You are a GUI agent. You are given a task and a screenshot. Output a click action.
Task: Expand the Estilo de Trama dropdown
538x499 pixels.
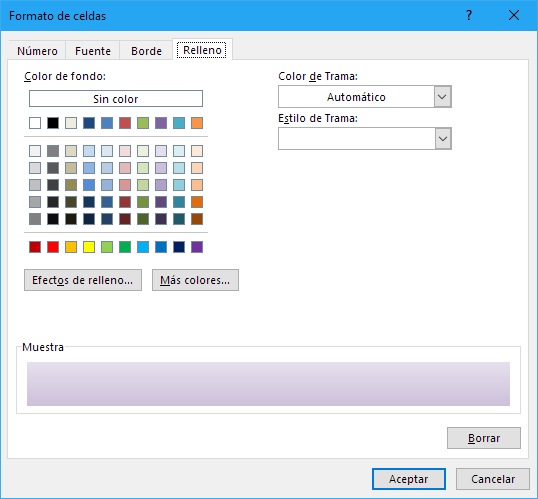click(443, 139)
